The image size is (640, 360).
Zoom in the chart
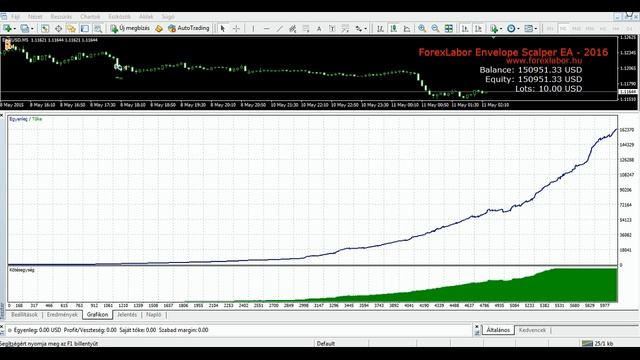422,28
